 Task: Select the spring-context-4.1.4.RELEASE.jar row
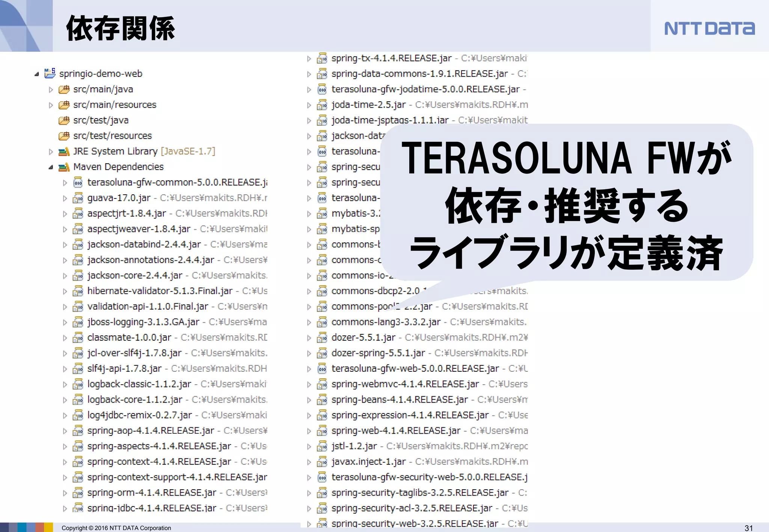[x=165, y=461]
